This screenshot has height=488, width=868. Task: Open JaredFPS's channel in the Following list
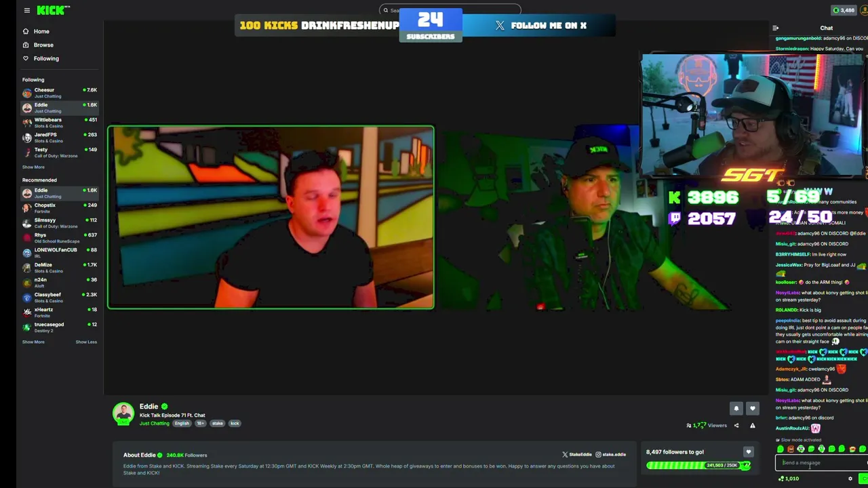[x=60, y=138]
